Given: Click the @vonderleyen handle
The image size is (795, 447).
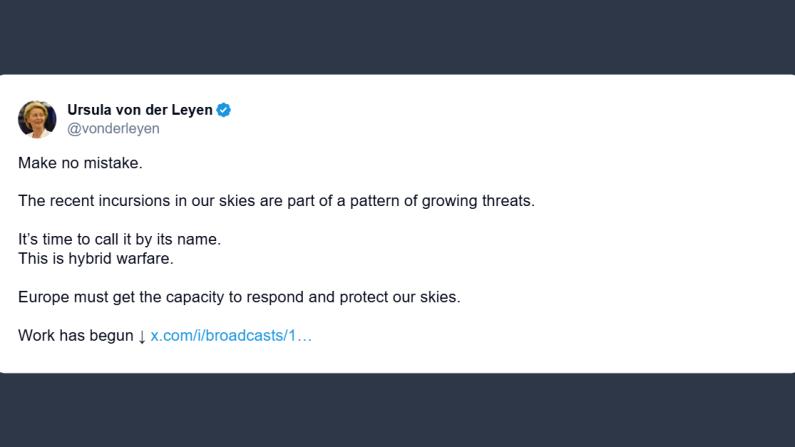Looking at the screenshot, I should [x=113, y=129].
